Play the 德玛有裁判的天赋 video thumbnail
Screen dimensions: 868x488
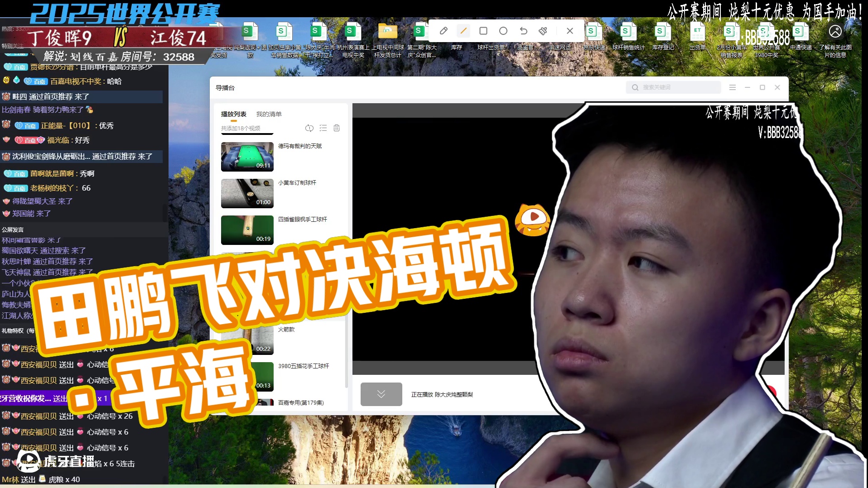pos(247,157)
